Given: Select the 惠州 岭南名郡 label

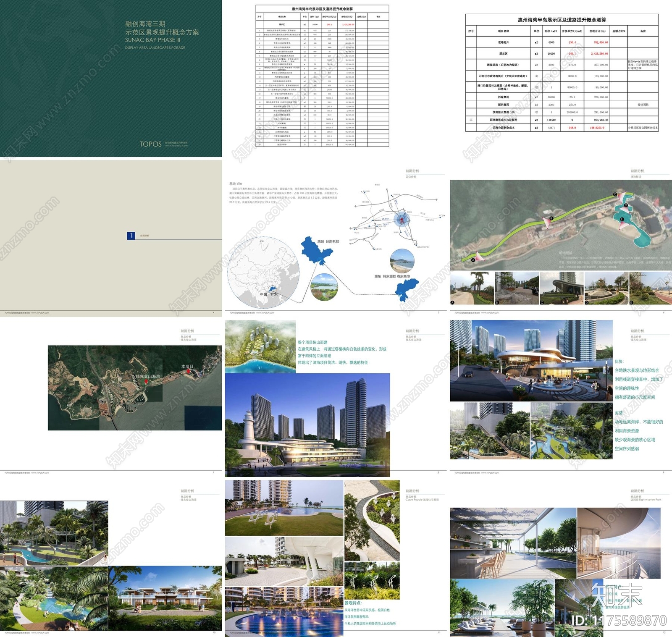Looking at the screenshot, I should pos(328,241).
